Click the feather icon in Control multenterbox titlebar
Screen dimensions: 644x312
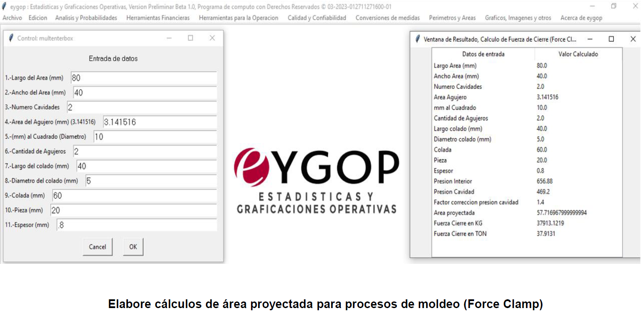coord(11,38)
